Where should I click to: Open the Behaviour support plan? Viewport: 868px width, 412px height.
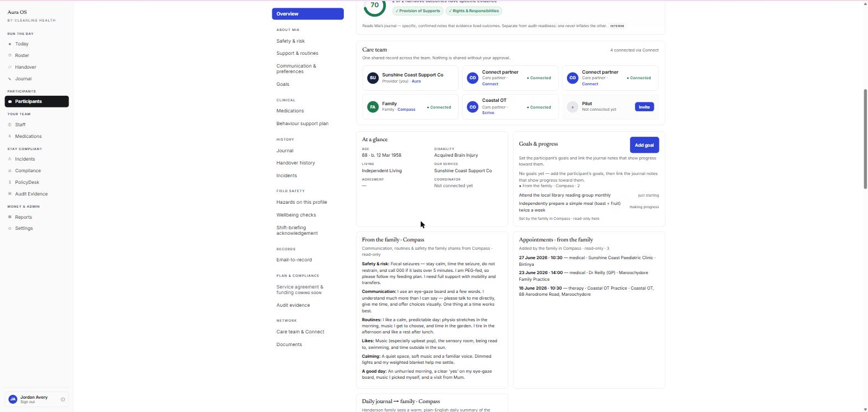302,123
